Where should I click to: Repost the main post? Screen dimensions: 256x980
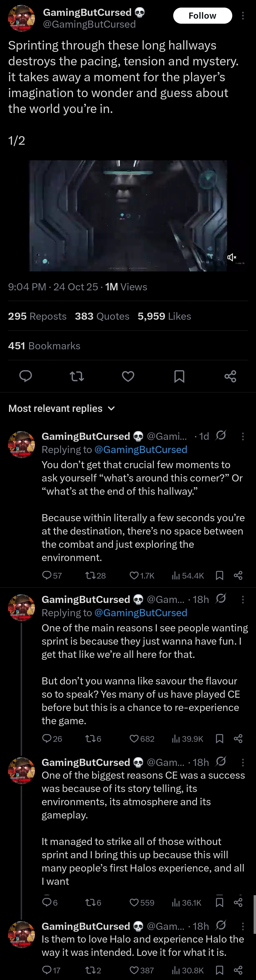[x=77, y=376]
